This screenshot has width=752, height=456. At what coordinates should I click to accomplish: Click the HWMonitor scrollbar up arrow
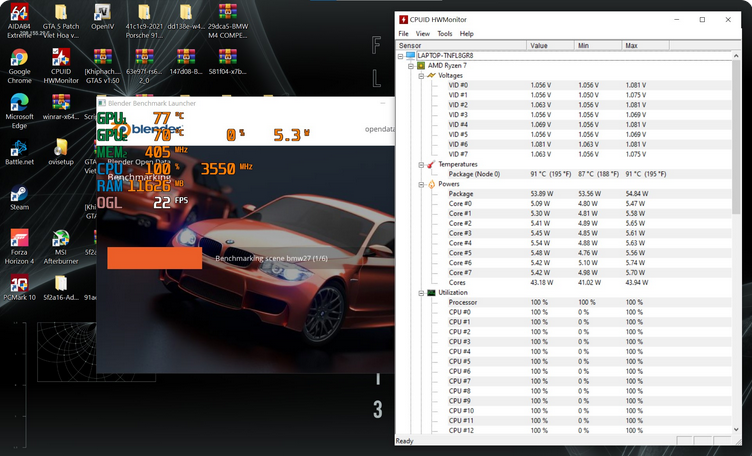pos(736,56)
